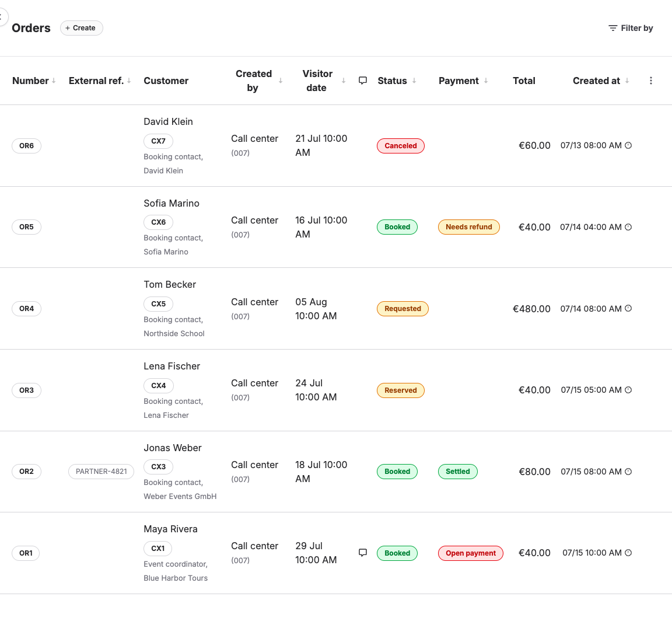Open customer tag CX4

(x=159, y=386)
